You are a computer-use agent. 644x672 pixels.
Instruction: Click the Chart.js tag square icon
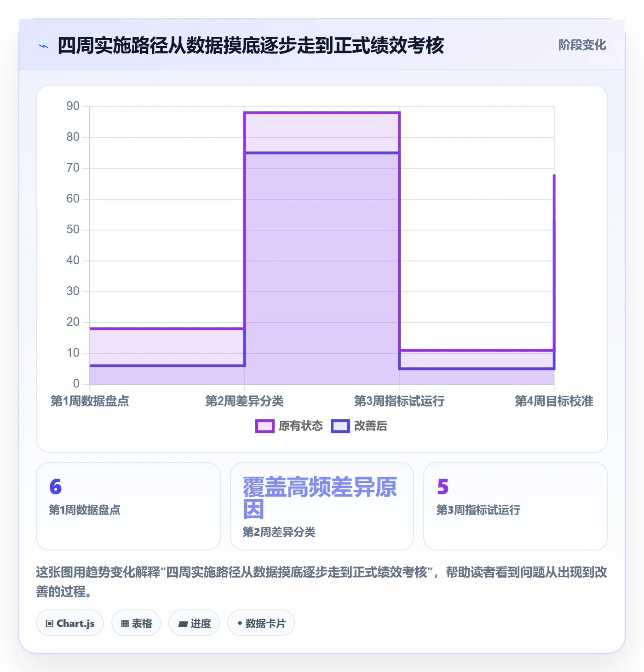50,624
